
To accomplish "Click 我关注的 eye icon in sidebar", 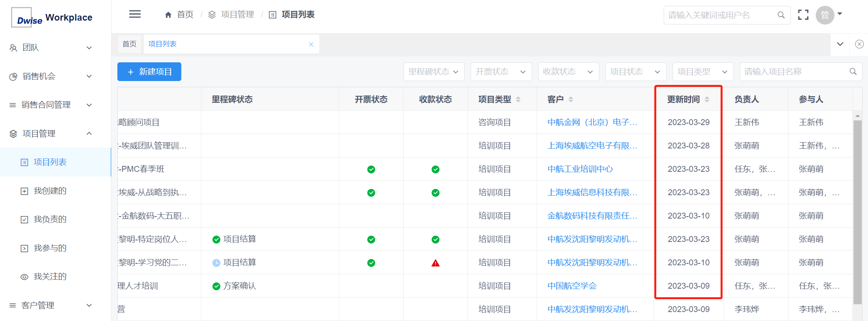I will 24,277.
